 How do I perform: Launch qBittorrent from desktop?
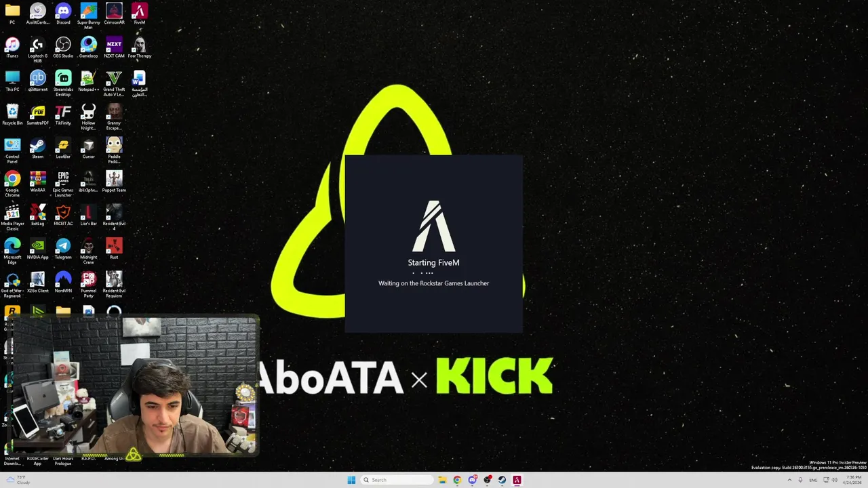click(x=37, y=81)
